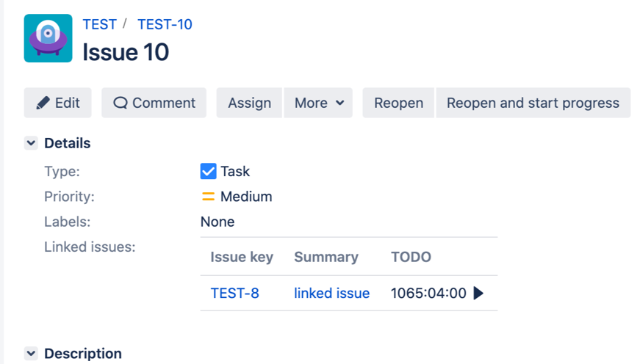Click the pencil Edit button
This screenshot has height=364, width=640.
58,103
